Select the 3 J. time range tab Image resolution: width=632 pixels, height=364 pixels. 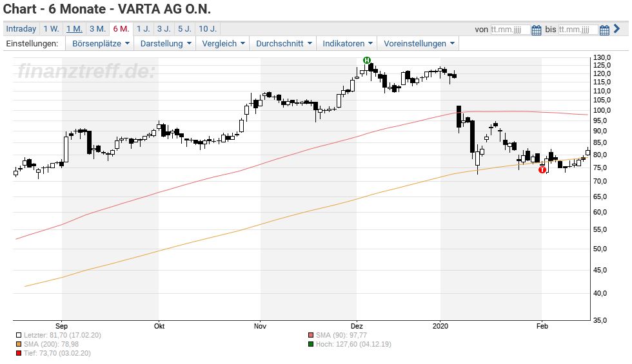point(164,29)
